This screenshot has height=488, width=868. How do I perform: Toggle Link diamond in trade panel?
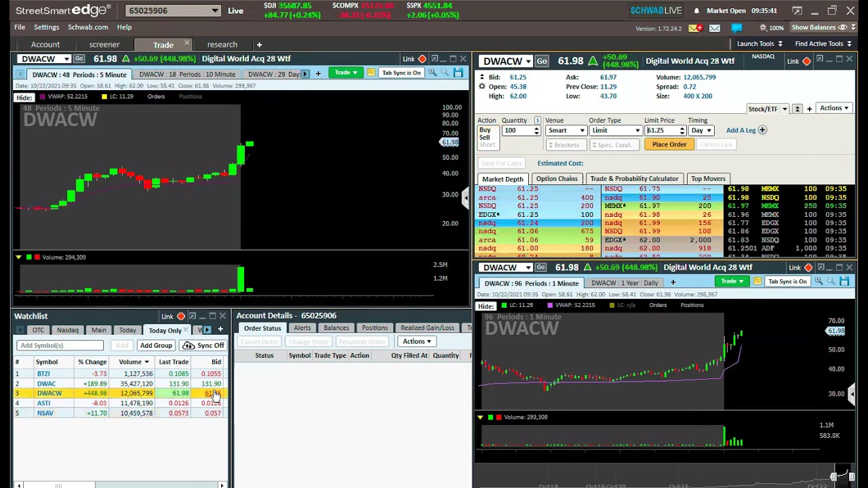point(806,61)
